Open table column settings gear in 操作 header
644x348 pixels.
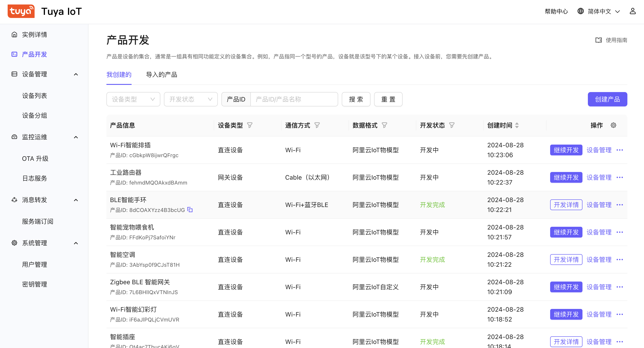tap(613, 125)
